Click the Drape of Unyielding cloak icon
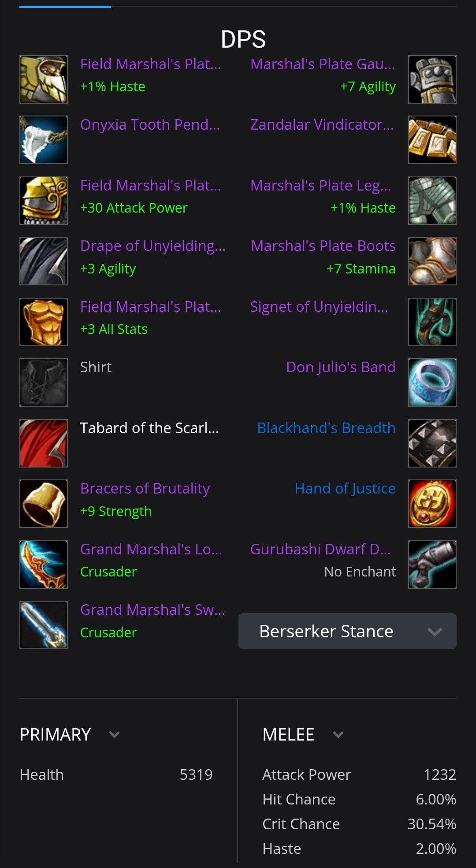Viewport: 476px width, 868px height. [44, 261]
